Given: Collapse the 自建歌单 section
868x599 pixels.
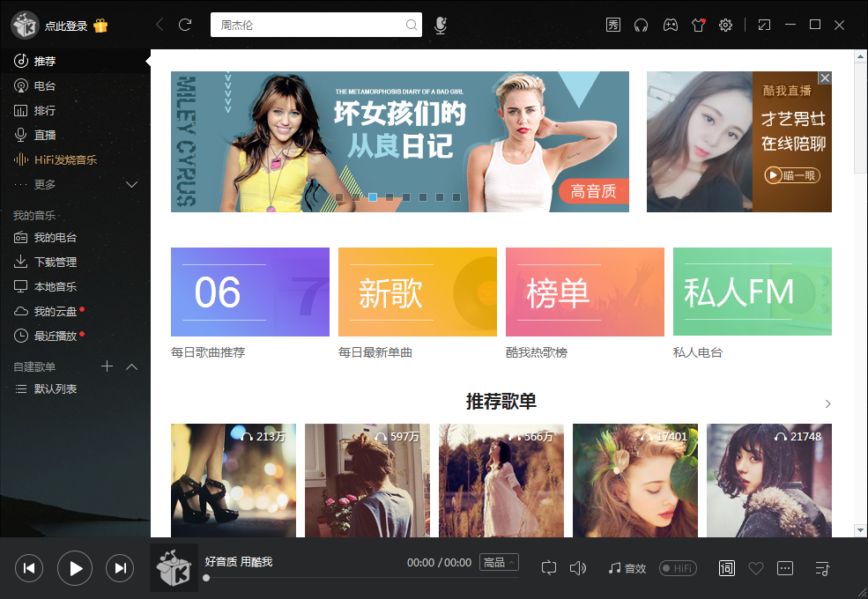Looking at the screenshot, I should [x=132, y=366].
